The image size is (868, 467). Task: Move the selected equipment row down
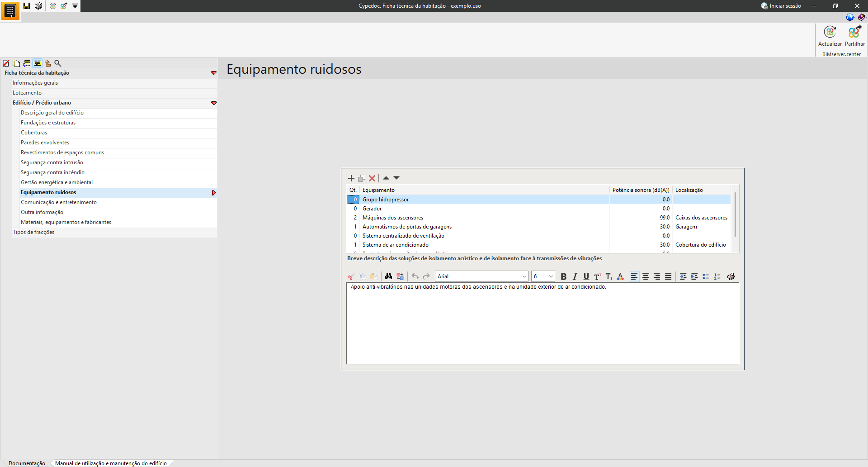(396, 178)
